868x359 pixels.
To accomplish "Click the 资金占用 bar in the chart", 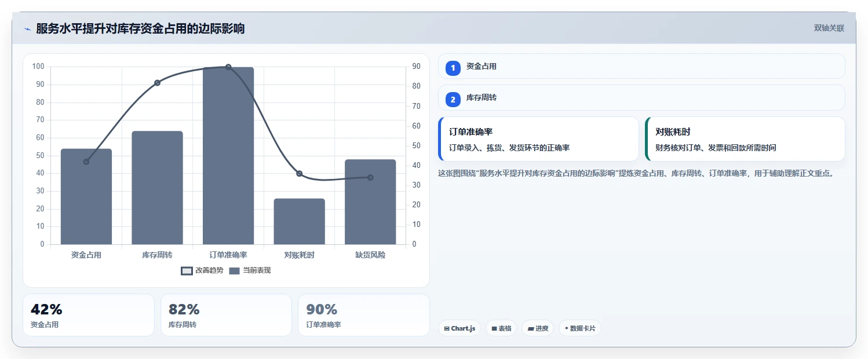I will click(86, 197).
